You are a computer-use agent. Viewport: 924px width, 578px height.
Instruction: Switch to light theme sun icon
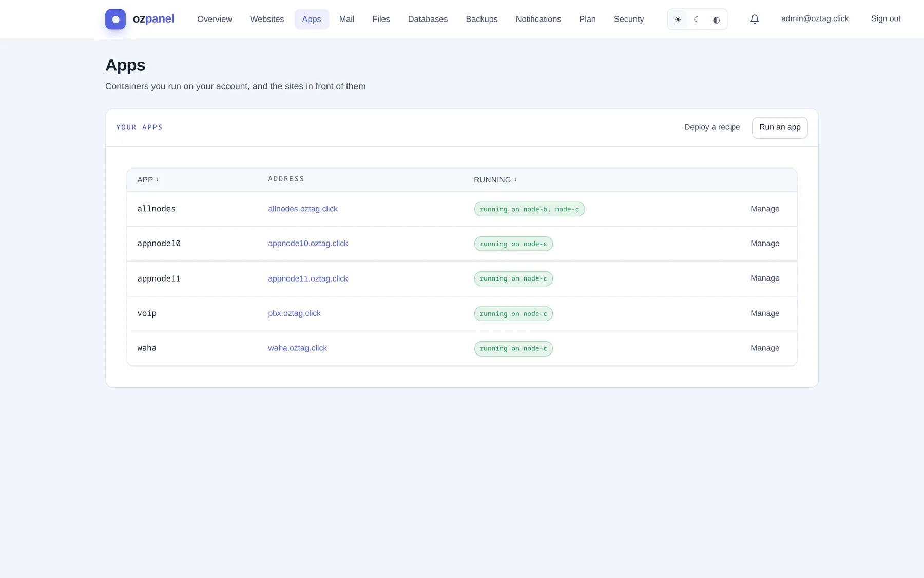(678, 20)
